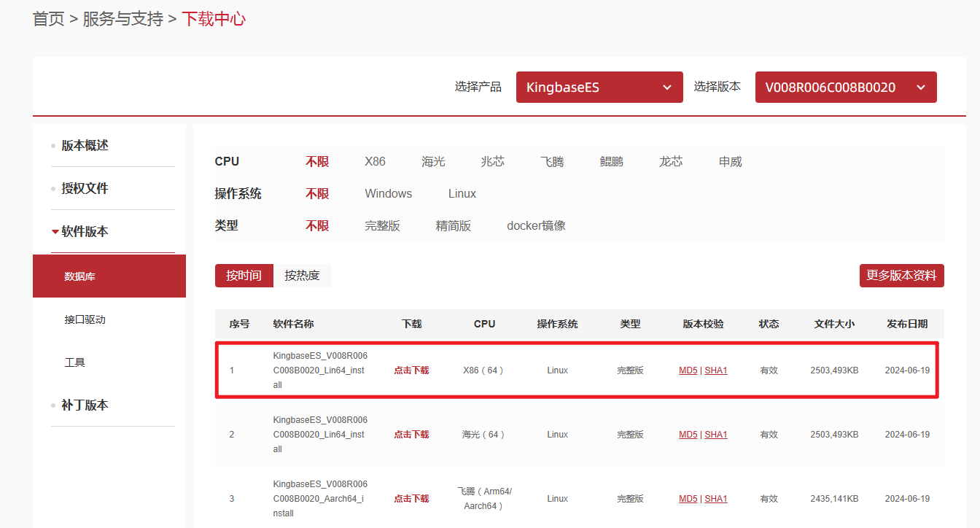
Task: Click 下载中心 in the breadcrumb
Action: coord(214,19)
